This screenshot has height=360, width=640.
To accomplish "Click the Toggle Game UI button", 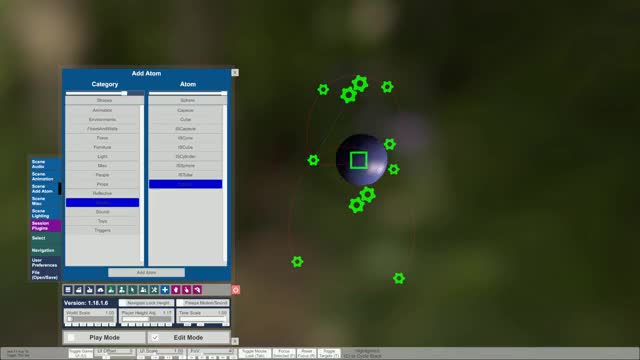I will [81, 353].
